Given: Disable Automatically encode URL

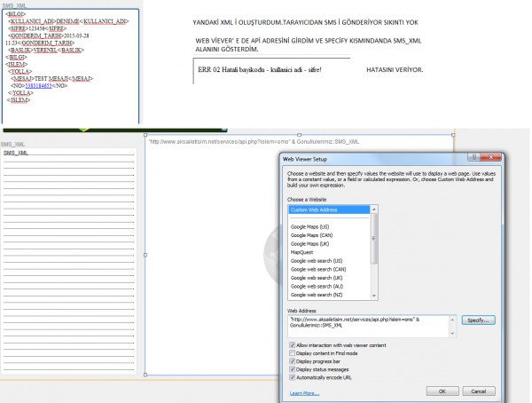Looking at the screenshot, I should tap(293, 378).
